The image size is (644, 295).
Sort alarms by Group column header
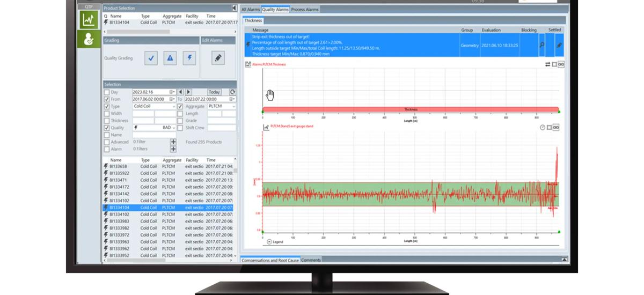pyautogui.click(x=467, y=30)
